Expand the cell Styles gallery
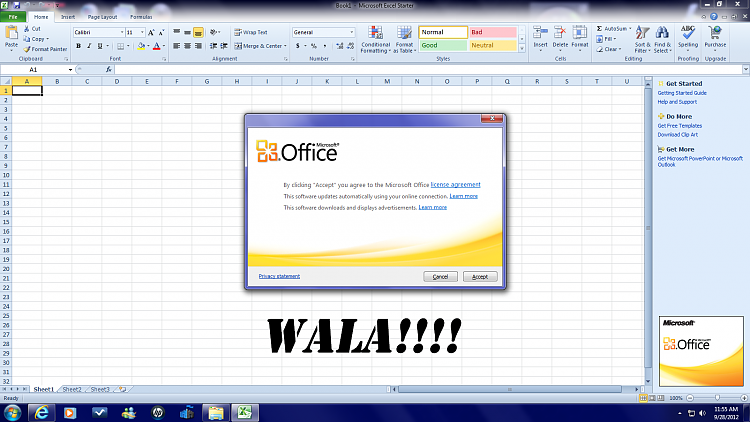The image size is (750, 422). pyautogui.click(x=522, y=48)
